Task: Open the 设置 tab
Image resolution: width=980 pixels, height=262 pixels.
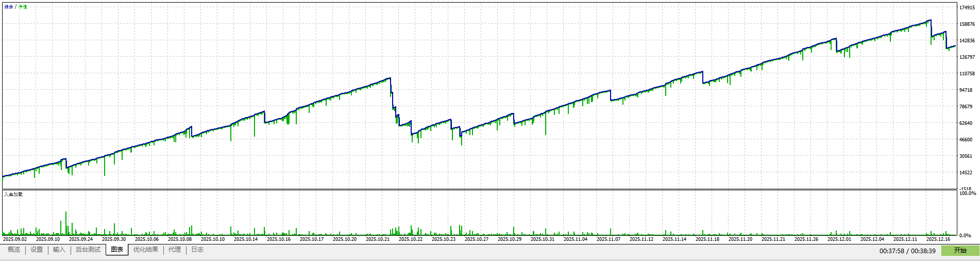Action: click(37, 250)
